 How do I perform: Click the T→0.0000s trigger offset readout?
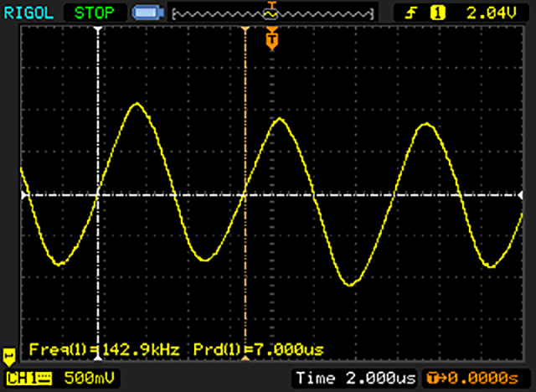(472, 378)
